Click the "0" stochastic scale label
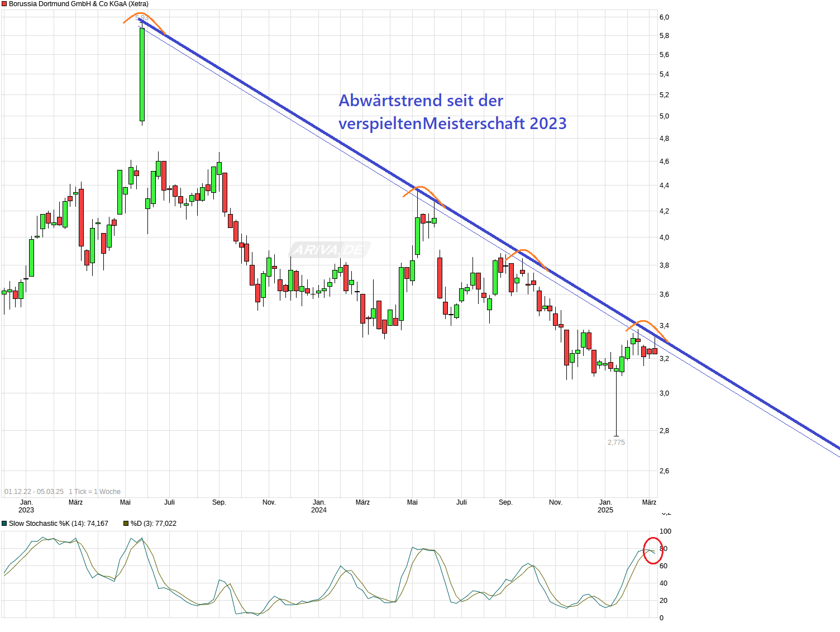Image resolution: width=840 pixels, height=632 pixels. point(661,618)
